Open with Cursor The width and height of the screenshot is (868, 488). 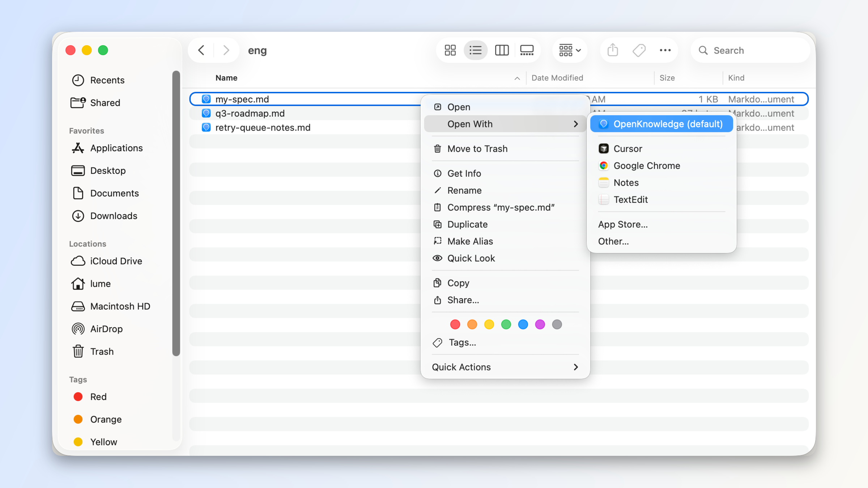click(x=661, y=149)
